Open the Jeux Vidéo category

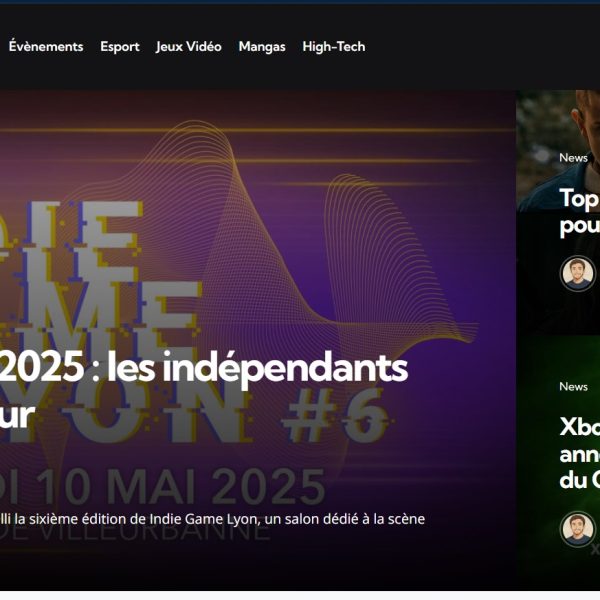[189, 47]
